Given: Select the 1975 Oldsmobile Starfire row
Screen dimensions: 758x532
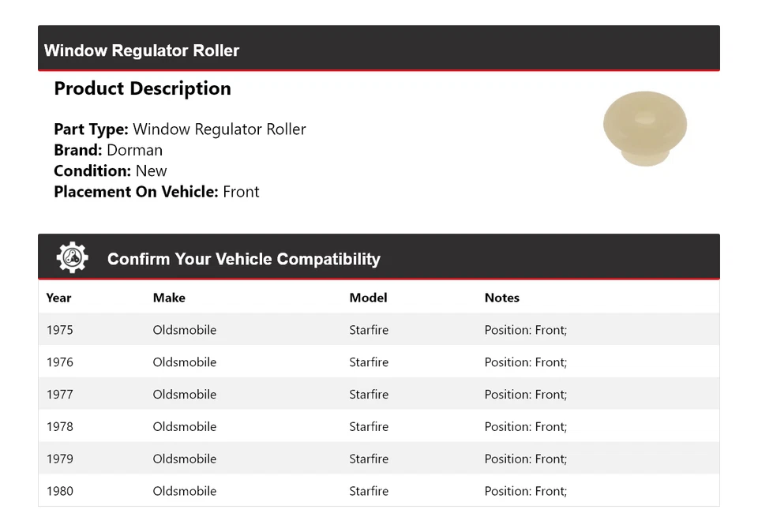Looking at the screenshot, I should [x=378, y=330].
